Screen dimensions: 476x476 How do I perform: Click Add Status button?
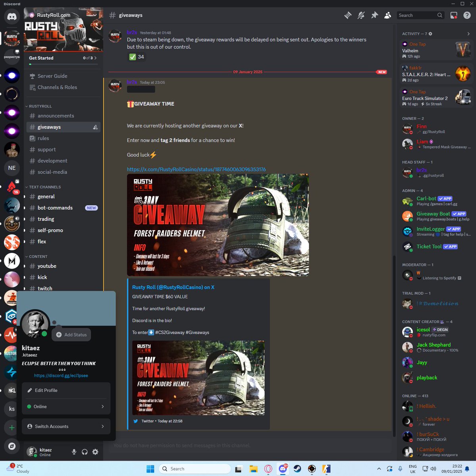pyautogui.click(x=71, y=335)
